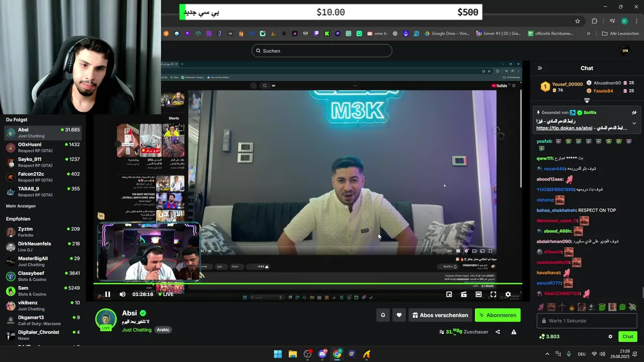Select the Absi channel in the sidebar
Screen dimensions: 644x362
pos(43,133)
